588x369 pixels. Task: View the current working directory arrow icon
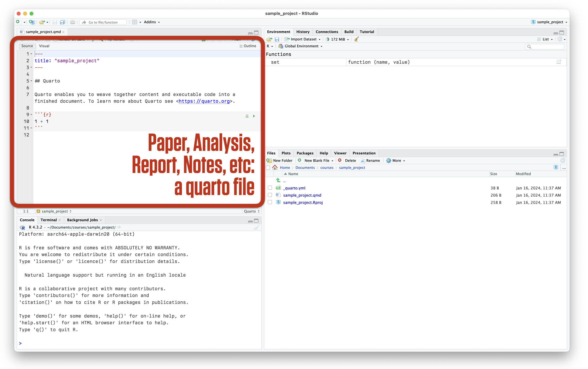pos(119,227)
